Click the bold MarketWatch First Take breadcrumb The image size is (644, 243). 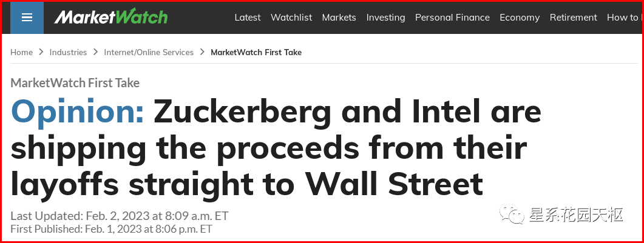pos(256,52)
